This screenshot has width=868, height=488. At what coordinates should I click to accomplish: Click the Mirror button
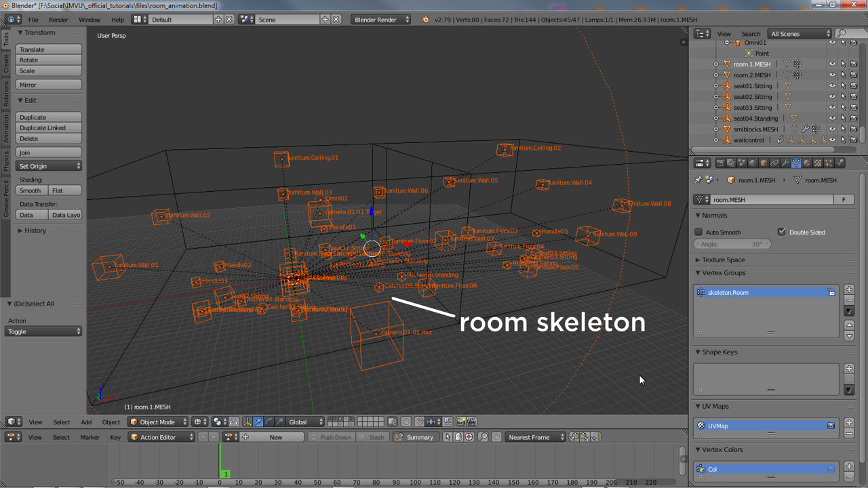pos(49,85)
